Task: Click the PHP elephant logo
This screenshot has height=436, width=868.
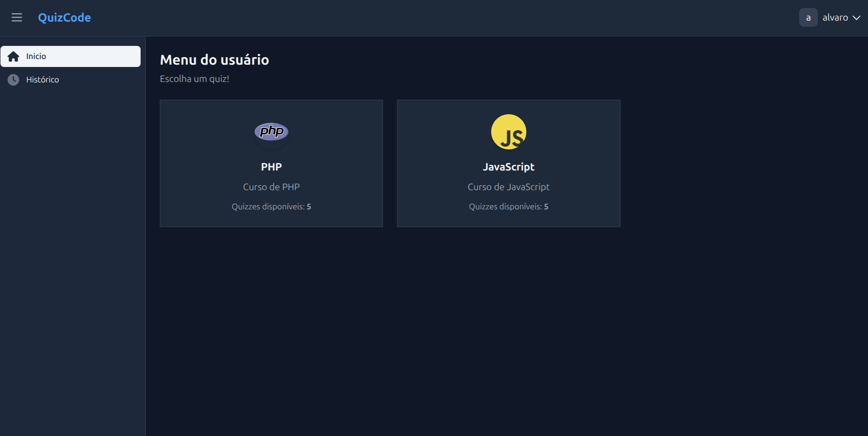Action: (x=271, y=132)
